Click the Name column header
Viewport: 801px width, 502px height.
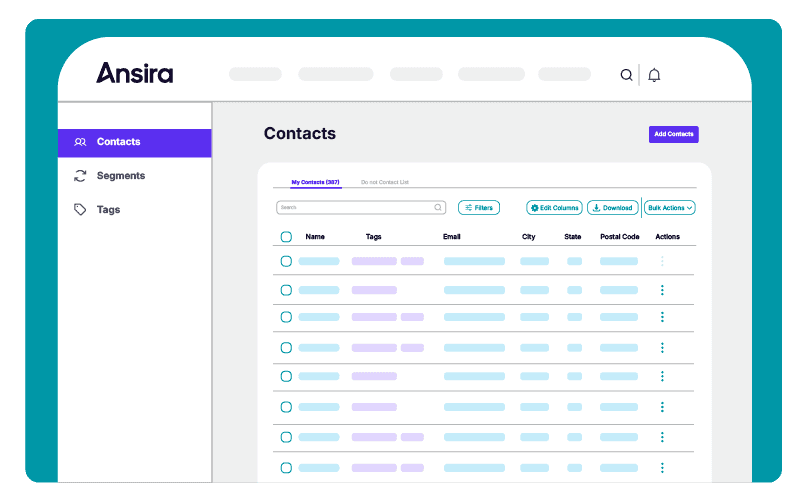(315, 237)
